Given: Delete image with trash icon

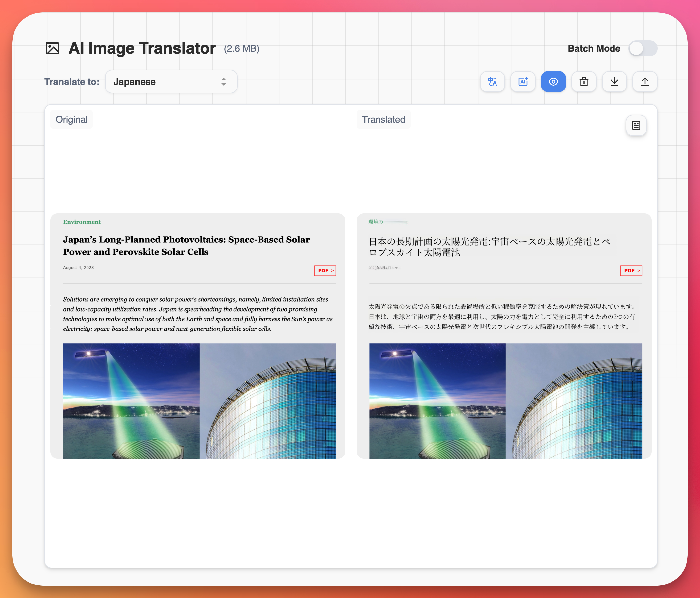Looking at the screenshot, I should click(x=583, y=82).
